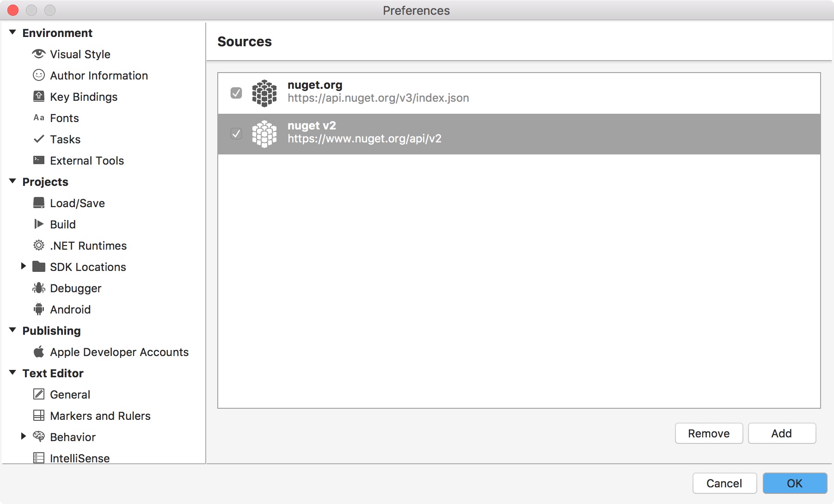Select the Tasks preference page
The width and height of the screenshot is (834, 504).
click(x=65, y=139)
